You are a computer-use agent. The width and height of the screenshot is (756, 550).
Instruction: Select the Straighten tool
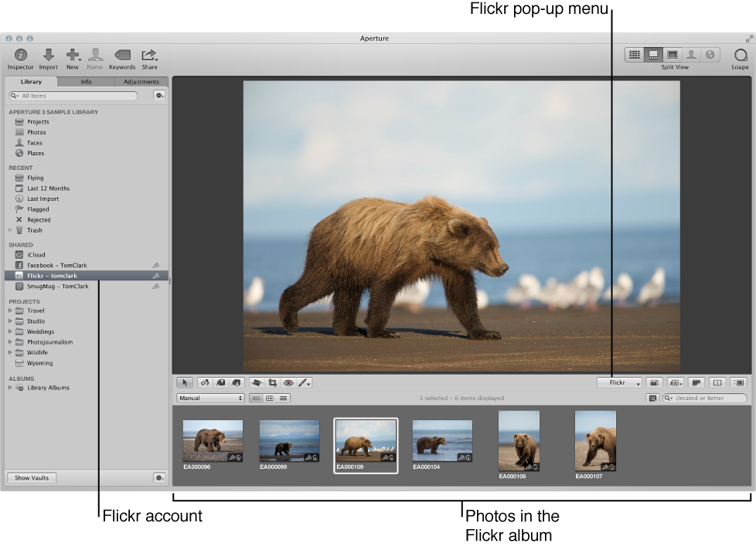tap(257, 382)
